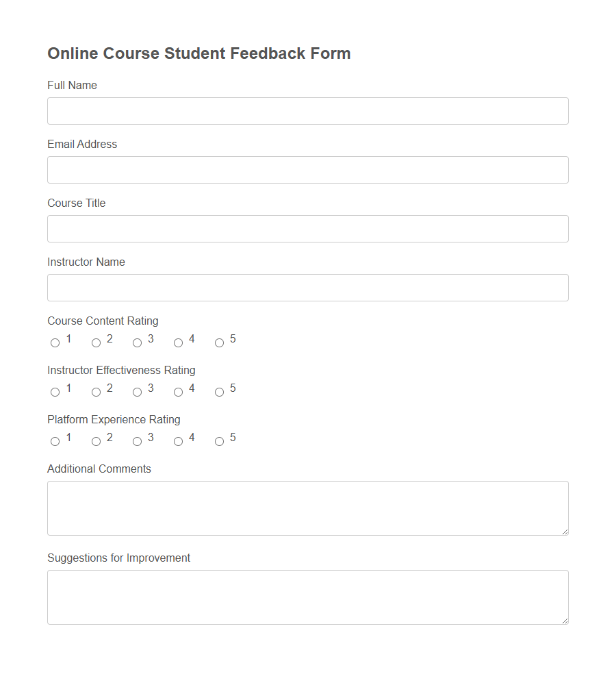The width and height of the screenshot is (616, 685).
Task: Select rating 2 for Platform Experience
Action: coord(96,441)
